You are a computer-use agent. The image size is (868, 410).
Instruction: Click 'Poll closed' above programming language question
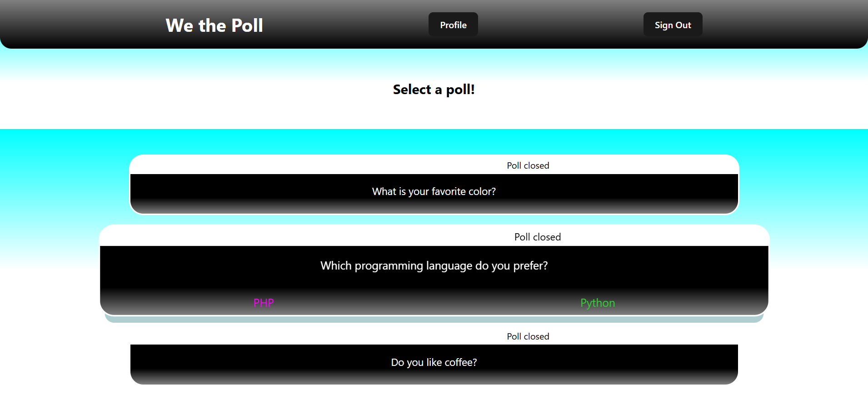coord(537,237)
